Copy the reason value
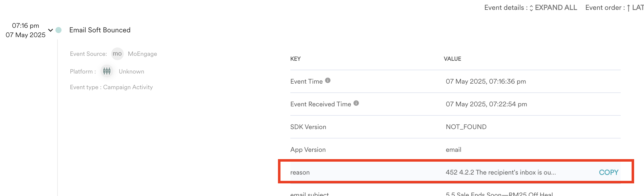Viewport: 644px width, 196px height. tap(609, 172)
